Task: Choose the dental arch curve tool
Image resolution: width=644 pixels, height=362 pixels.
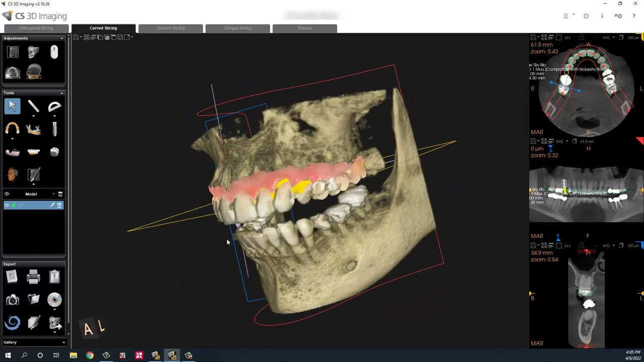Action: (x=12, y=129)
